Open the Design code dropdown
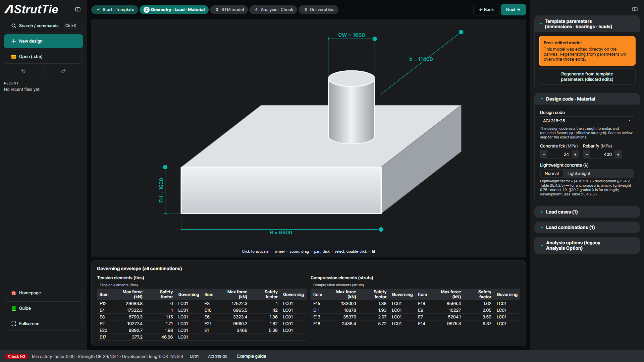 click(587, 121)
